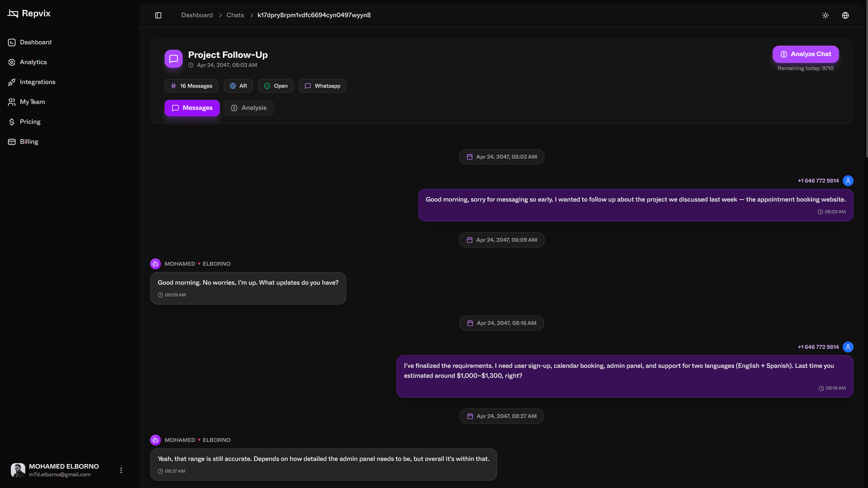Toggle light mode with the sun icon

[825, 15]
